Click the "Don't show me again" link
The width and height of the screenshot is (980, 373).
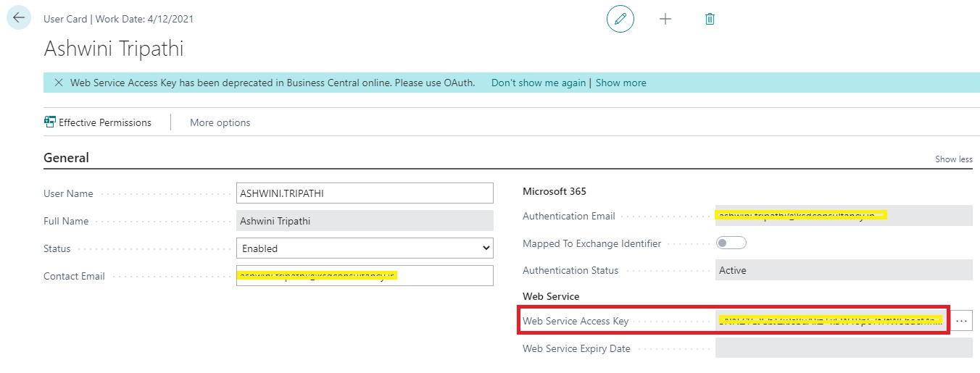[538, 83]
